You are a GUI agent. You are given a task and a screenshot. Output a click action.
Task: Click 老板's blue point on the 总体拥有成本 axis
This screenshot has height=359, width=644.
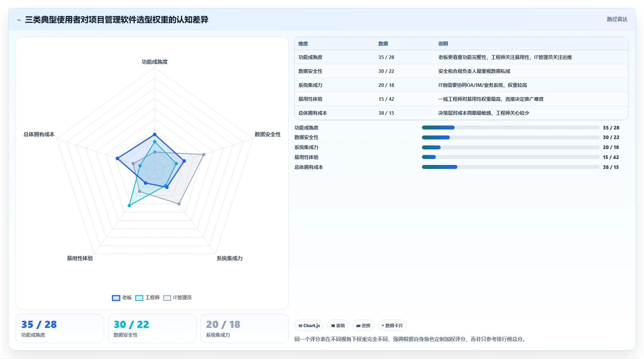click(x=117, y=159)
